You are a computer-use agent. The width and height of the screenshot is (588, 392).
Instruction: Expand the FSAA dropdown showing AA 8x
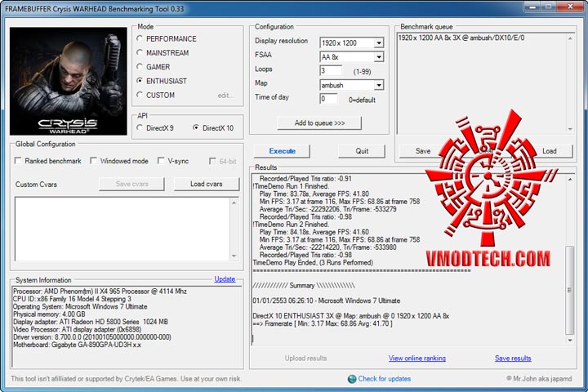click(379, 57)
